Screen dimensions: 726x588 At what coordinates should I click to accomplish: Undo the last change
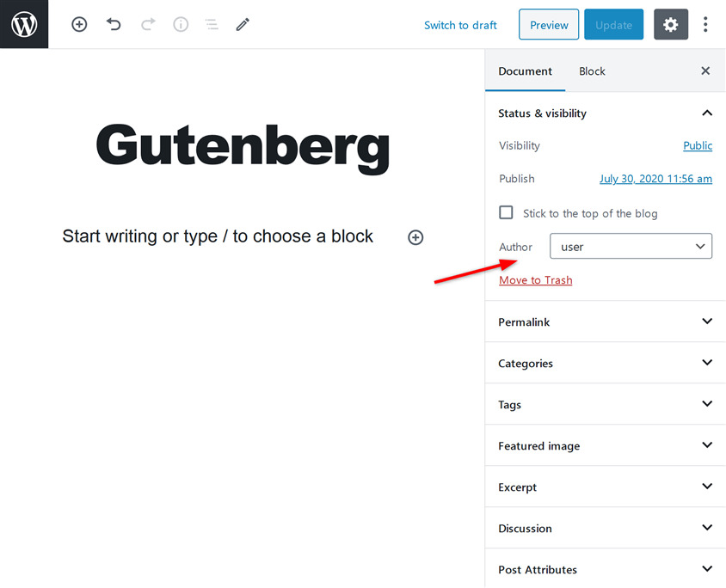[114, 25]
